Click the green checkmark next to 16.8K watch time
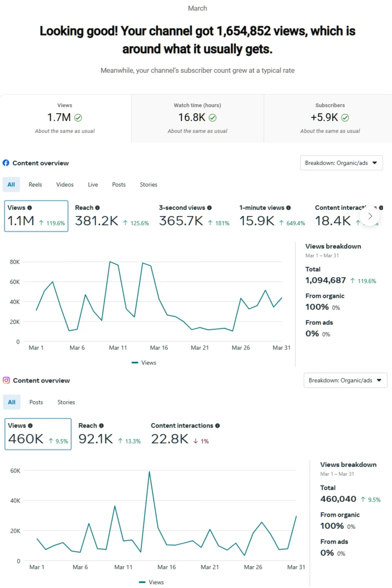Image resolution: width=392 pixels, height=588 pixels. coord(213,118)
